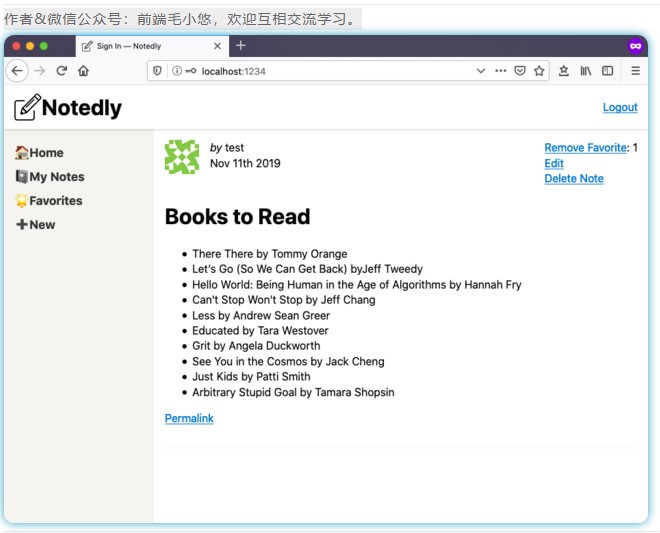Click the plus icon beside New
Viewport: 660px width, 533px height.
click(22, 224)
